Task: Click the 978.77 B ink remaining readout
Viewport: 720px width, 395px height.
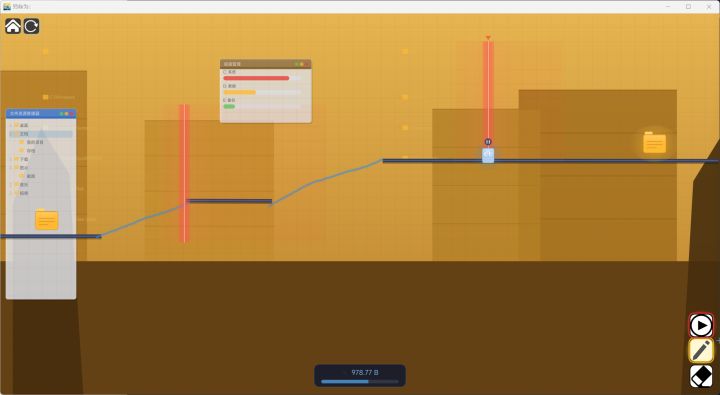Action: [365, 372]
